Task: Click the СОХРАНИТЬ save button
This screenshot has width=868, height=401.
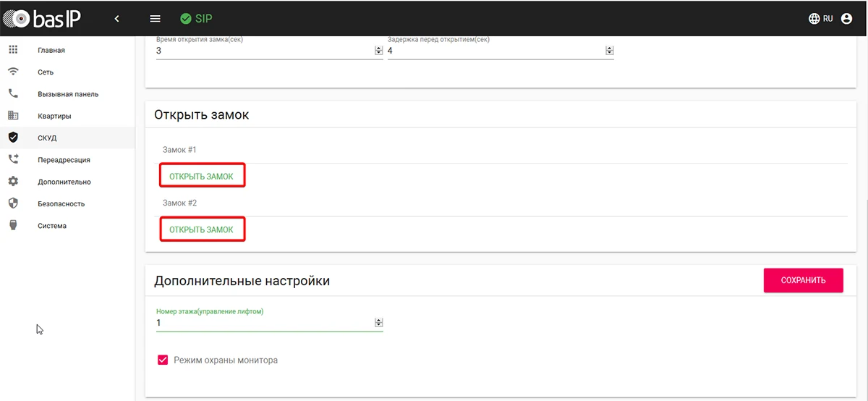Action: pos(803,280)
